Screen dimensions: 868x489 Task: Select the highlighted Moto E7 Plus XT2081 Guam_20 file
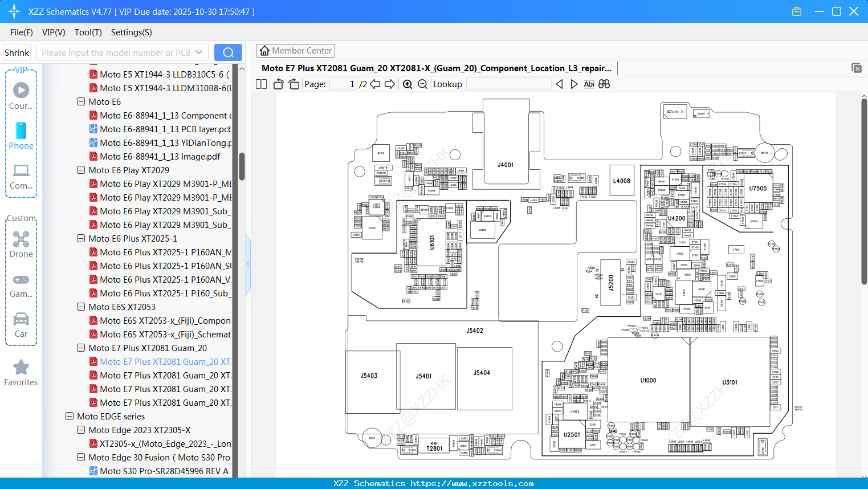click(x=161, y=362)
